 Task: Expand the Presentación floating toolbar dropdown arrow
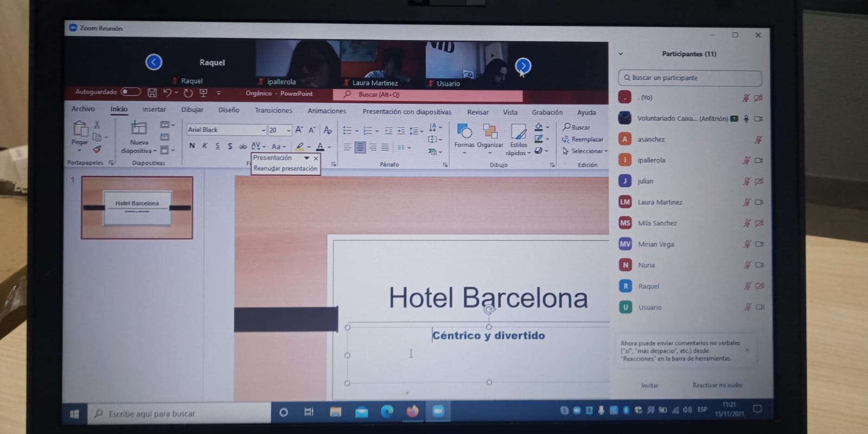(x=307, y=158)
